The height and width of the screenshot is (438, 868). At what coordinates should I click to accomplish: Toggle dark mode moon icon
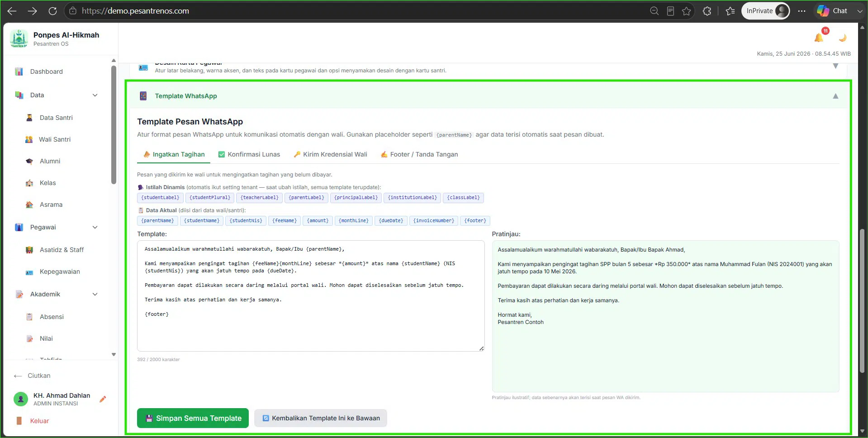[x=842, y=38]
